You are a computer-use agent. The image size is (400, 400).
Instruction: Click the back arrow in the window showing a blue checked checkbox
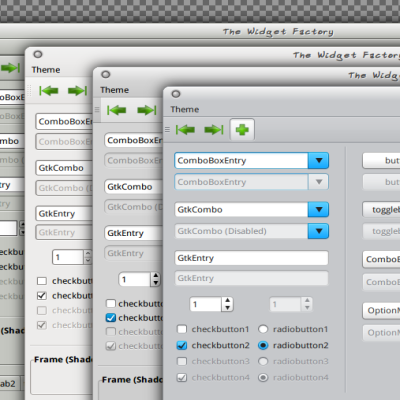(116, 110)
